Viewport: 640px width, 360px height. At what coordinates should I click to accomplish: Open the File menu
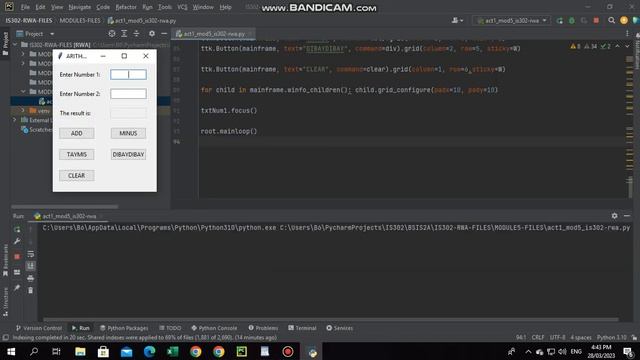coord(25,7)
